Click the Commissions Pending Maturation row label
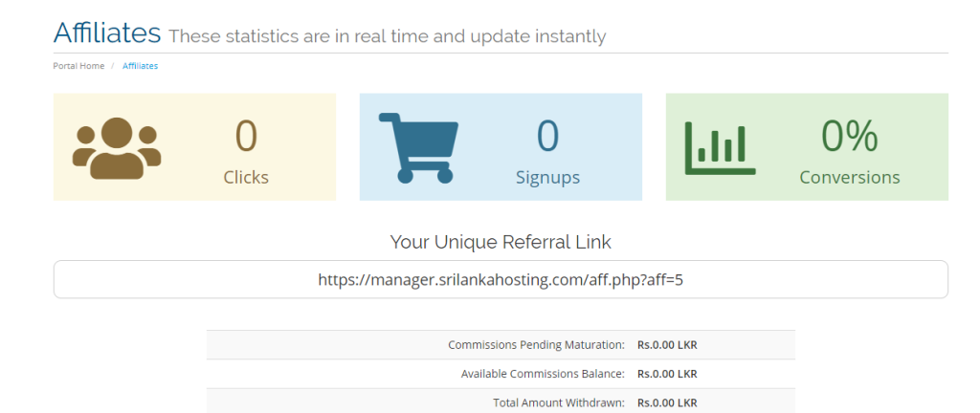This screenshot has height=413, width=980. (536, 345)
